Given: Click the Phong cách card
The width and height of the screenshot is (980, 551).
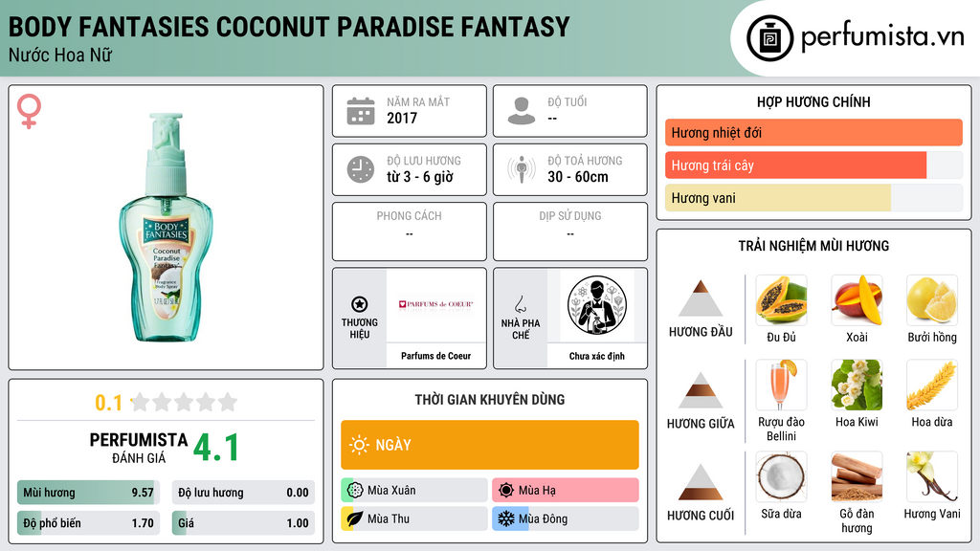Looking at the screenshot, I should (410, 231).
